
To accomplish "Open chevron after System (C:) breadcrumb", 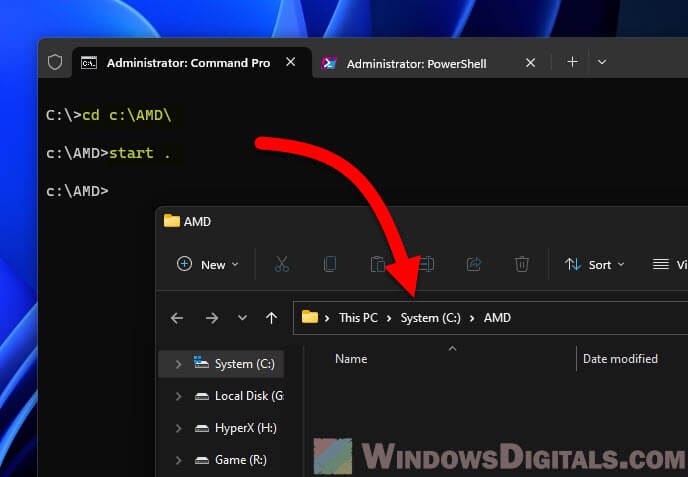I will pos(472,318).
